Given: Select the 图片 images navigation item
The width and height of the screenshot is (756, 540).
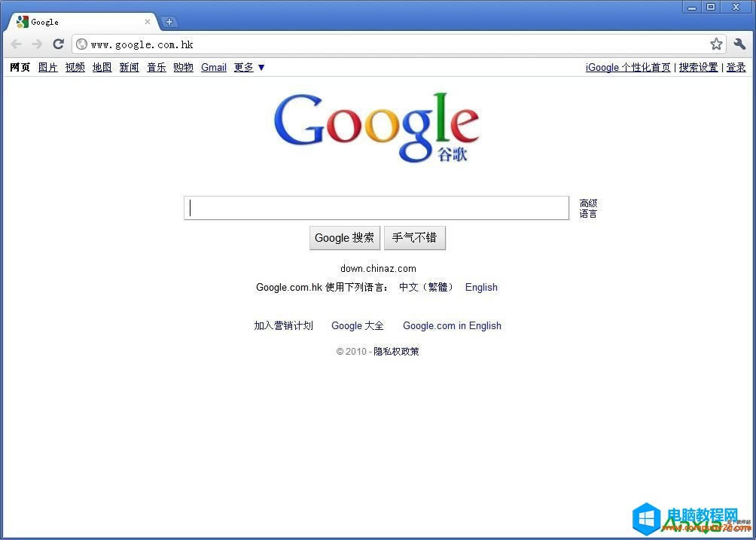Looking at the screenshot, I should point(47,67).
